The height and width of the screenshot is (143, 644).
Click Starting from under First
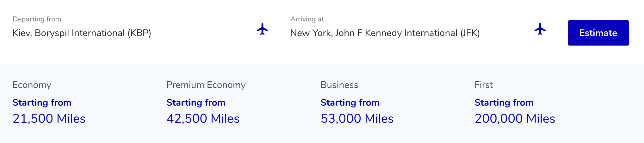(x=504, y=103)
